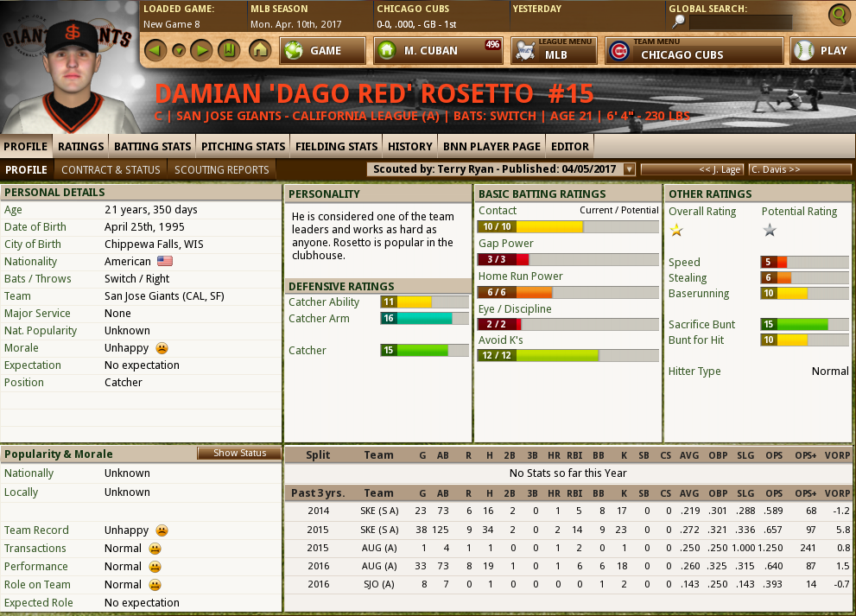Expand the scouting report selector dropdown
Viewport: 856px width, 616px height.
click(x=629, y=169)
